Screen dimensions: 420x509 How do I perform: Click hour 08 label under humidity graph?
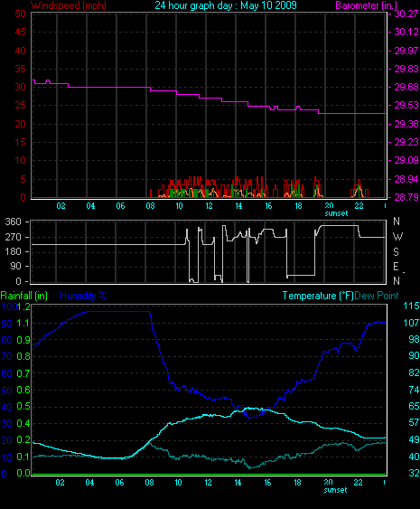click(149, 483)
